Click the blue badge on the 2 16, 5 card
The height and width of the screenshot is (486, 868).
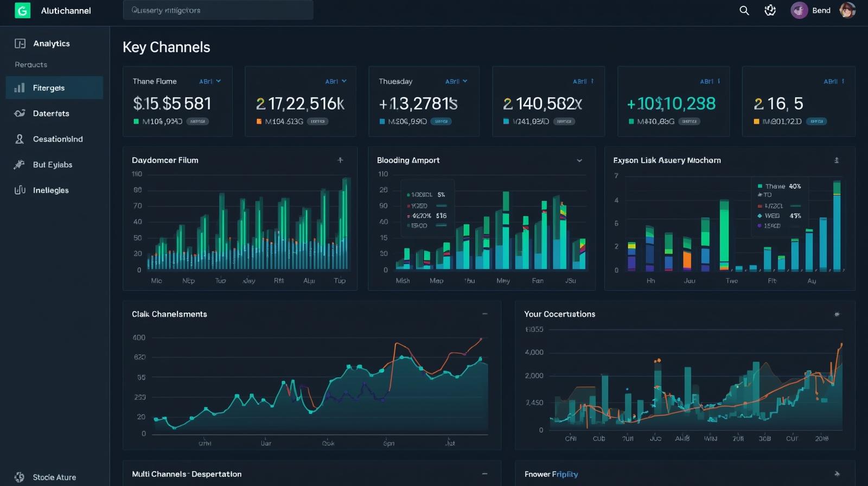click(816, 121)
